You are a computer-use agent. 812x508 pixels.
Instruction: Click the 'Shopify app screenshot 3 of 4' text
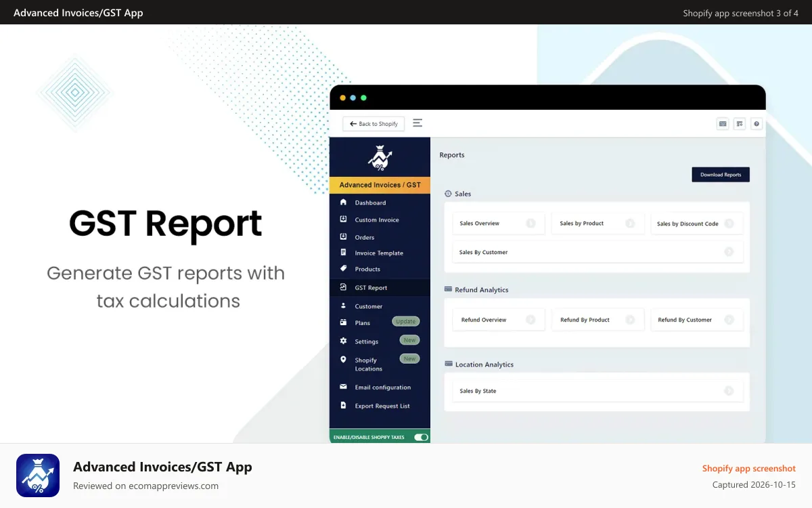click(741, 13)
